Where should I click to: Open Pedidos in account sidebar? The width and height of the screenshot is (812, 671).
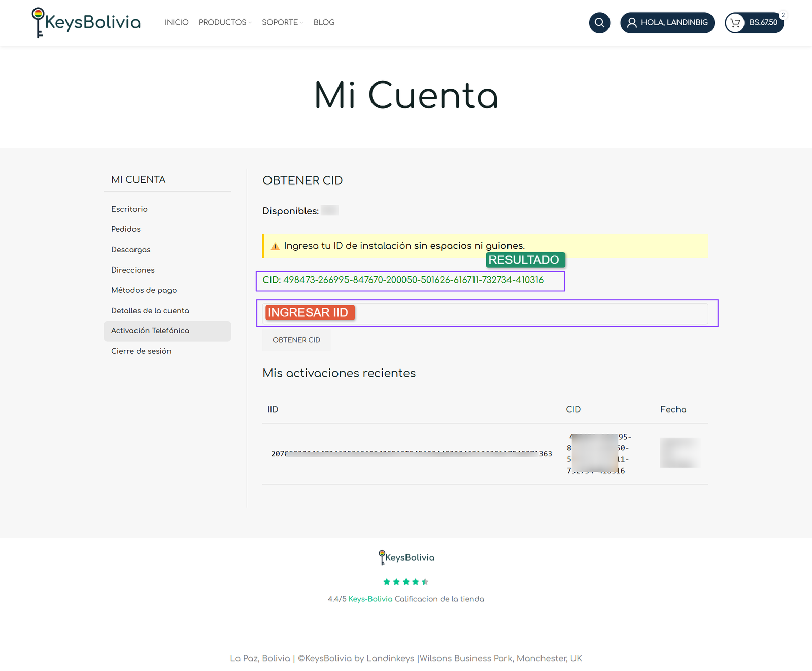pos(126,229)
